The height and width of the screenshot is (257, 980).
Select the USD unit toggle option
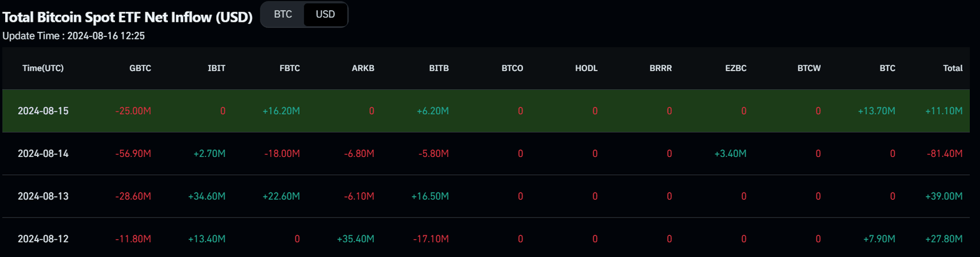[x=325, y=14]
